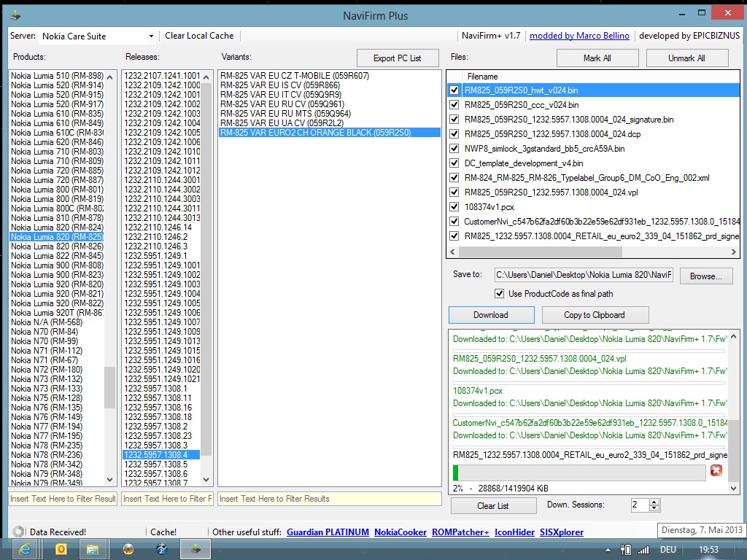Open the Guardian PLATINUM link

click(328, 532)
